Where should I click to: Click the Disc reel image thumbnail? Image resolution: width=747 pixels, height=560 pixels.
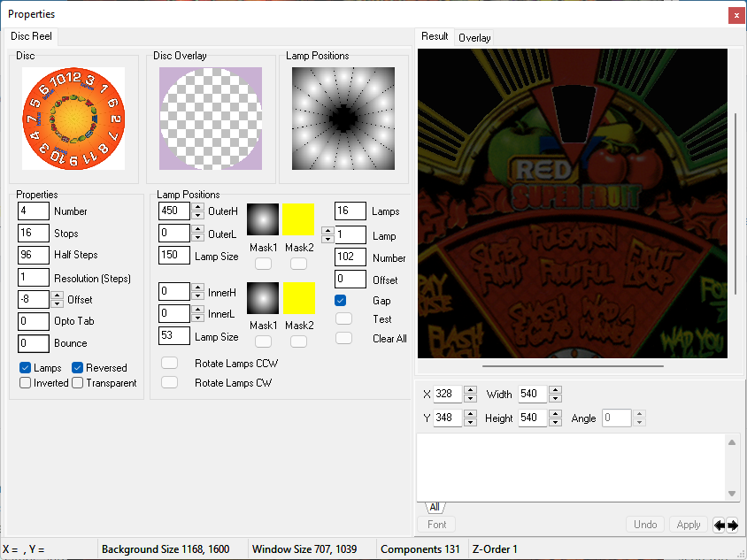(73, 119)
